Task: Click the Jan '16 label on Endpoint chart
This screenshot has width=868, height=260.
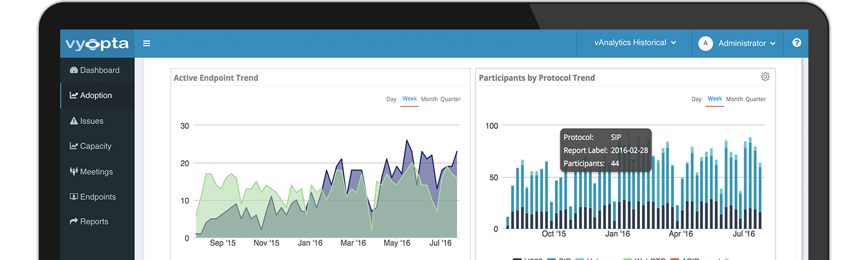Action: (310, 243)
